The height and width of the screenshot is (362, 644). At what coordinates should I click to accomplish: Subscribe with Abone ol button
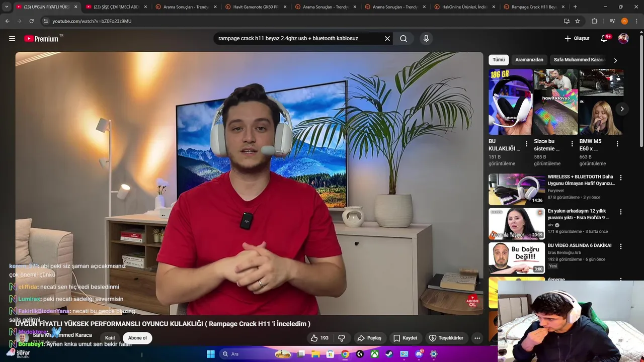point(137,338)
